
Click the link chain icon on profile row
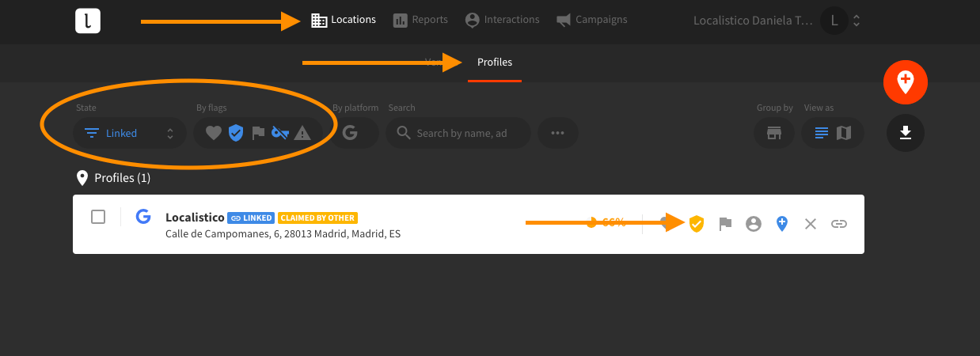838,224
